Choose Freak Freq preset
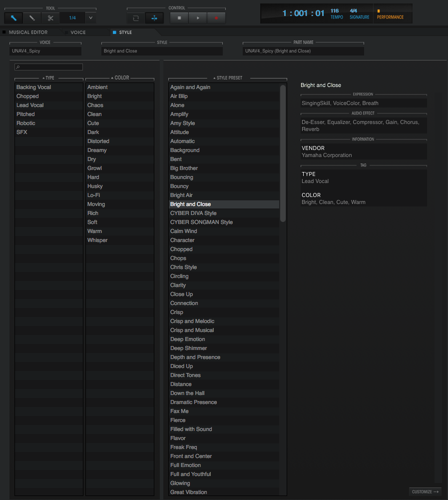The height and width of the screenshot is (500, 448). [224, 447]
